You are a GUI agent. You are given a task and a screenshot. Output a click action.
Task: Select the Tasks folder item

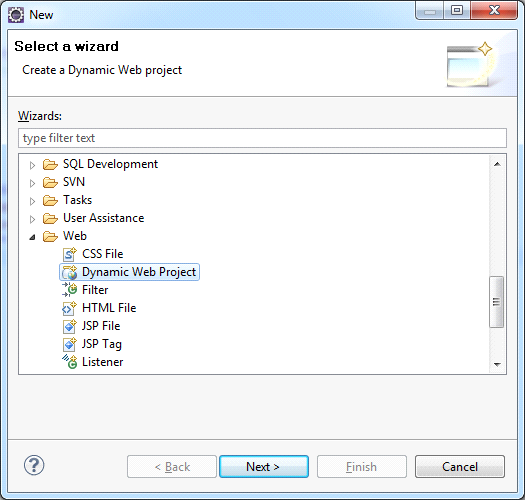[x=77, y=200]
